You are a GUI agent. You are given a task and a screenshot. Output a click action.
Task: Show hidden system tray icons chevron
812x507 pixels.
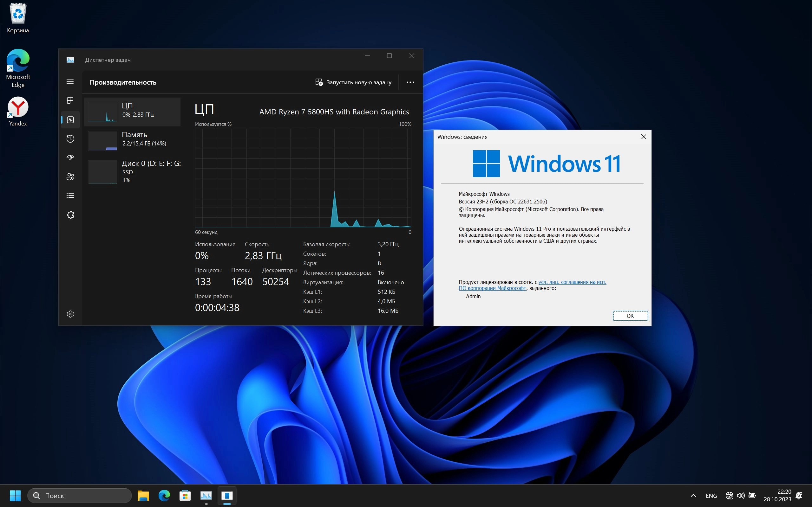pos(693,496)
